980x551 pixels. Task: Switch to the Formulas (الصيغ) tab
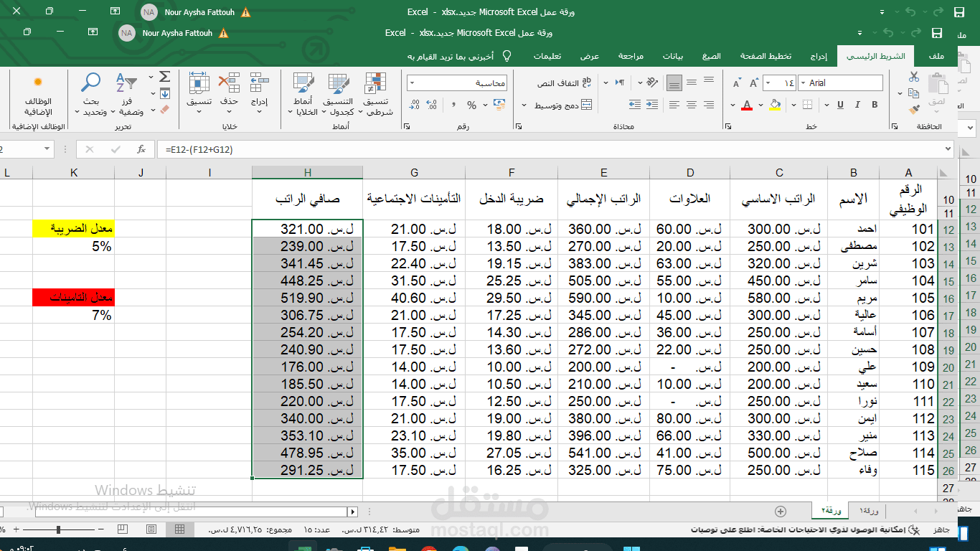(711, 56)
